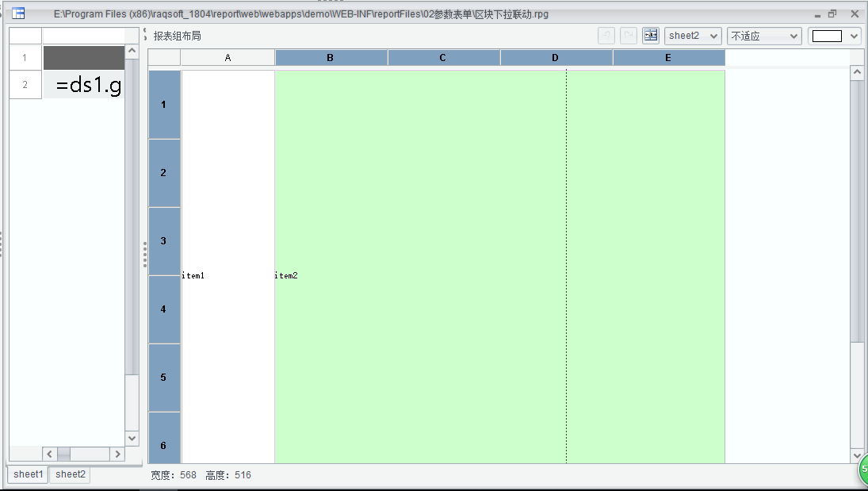The width and height of the screenshot is (868, 491).
Task: Click the 高度: 516 status text
Action: click(228, 475)
